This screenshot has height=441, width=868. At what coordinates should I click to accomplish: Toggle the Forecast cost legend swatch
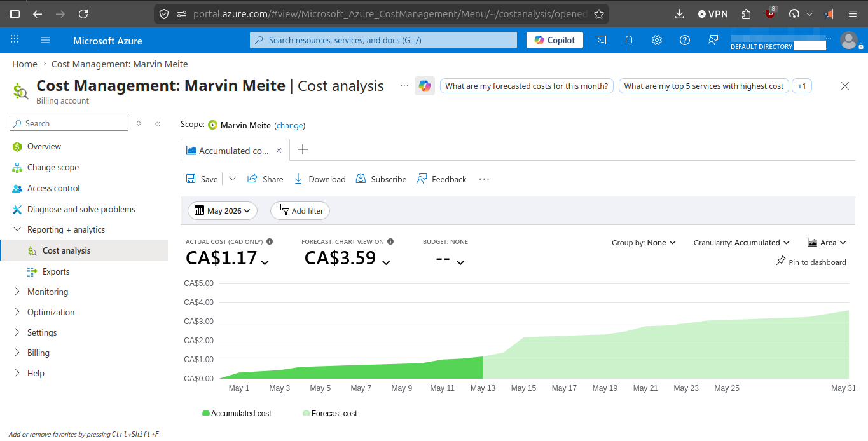point(307,413)
